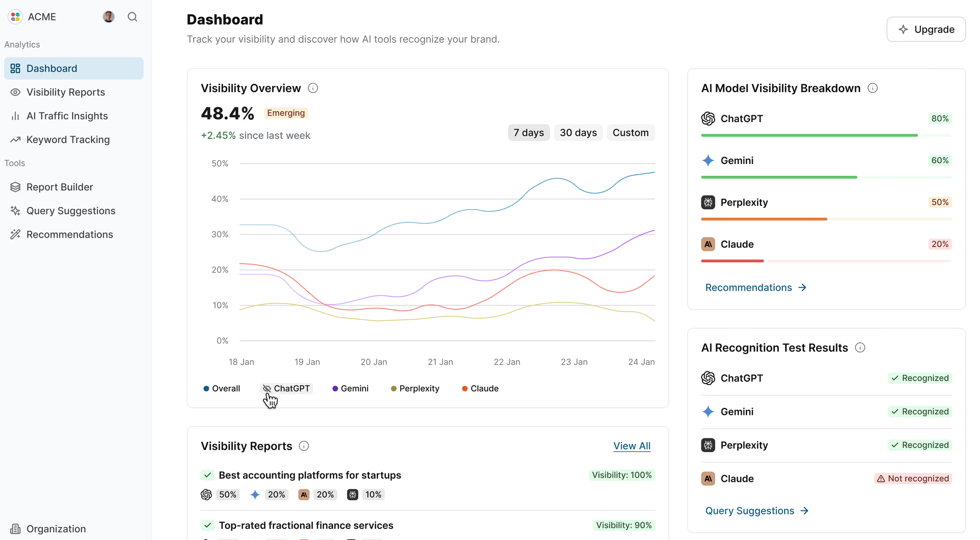Open Query Suggestions from Tools section
980x540 pixels.
pos(71,210)
